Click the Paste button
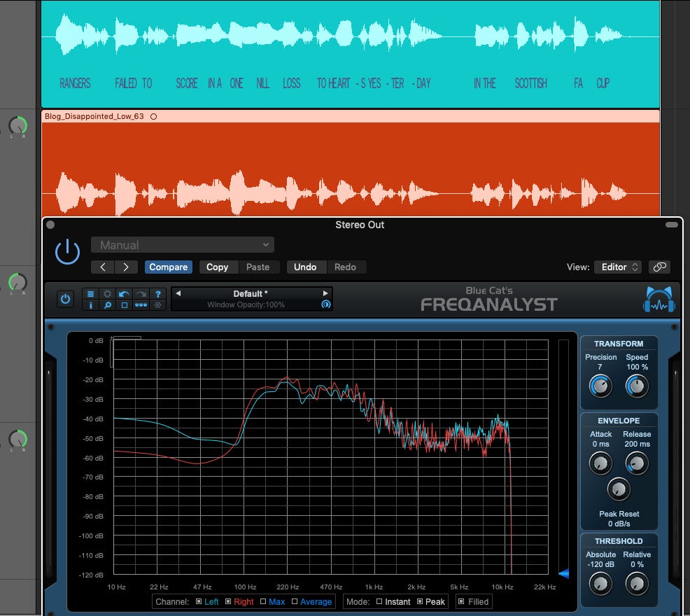 258,267
